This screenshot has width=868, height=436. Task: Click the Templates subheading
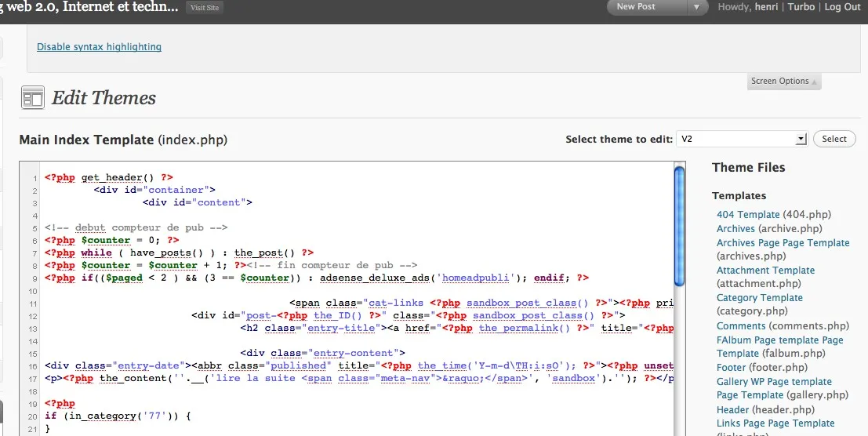coord(739,196)
